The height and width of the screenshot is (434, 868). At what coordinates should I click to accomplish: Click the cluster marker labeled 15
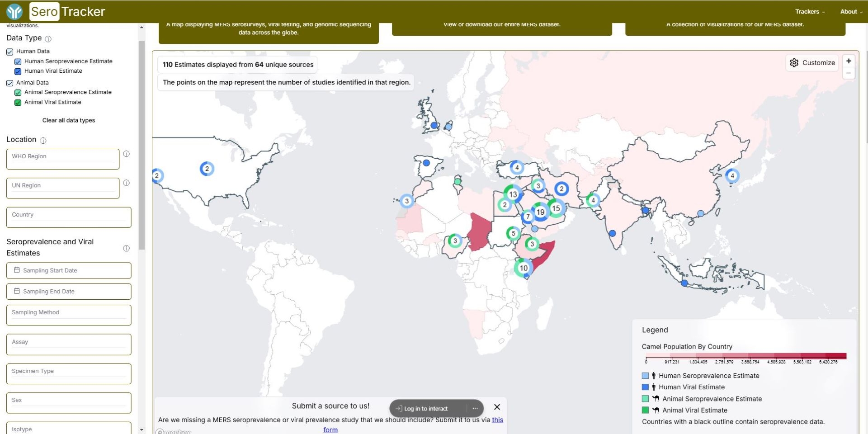[556, 208]
